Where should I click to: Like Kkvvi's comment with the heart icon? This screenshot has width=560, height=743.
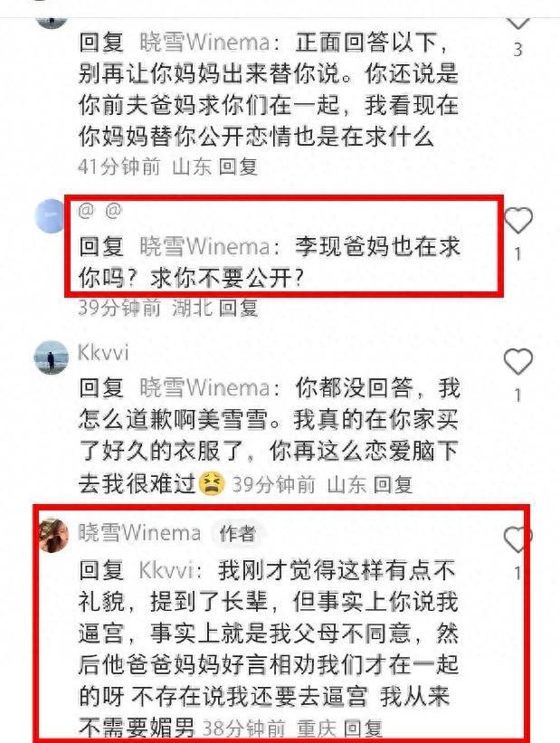[x=517, y=362]
